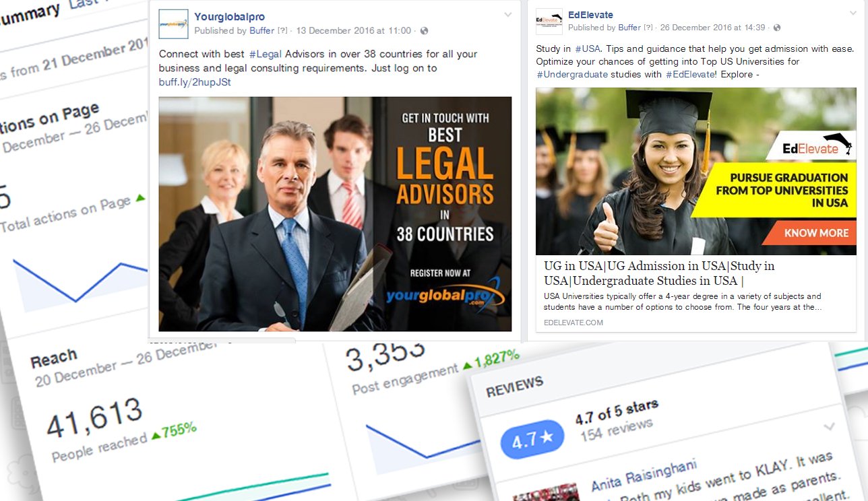Click the EdElevate page profile logo
Image resolution: width=868 pixels, height=501 pixels.
[x=549, y=22]
